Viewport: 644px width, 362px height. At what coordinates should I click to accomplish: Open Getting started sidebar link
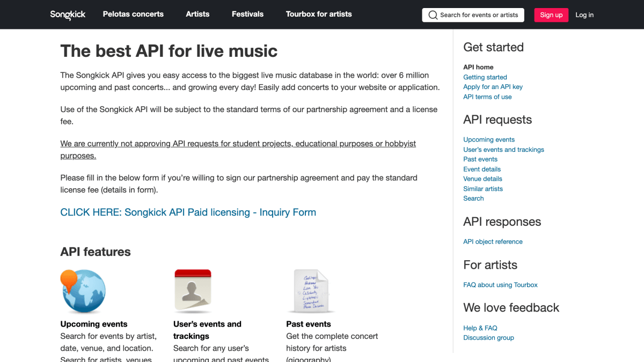[485, 77]
